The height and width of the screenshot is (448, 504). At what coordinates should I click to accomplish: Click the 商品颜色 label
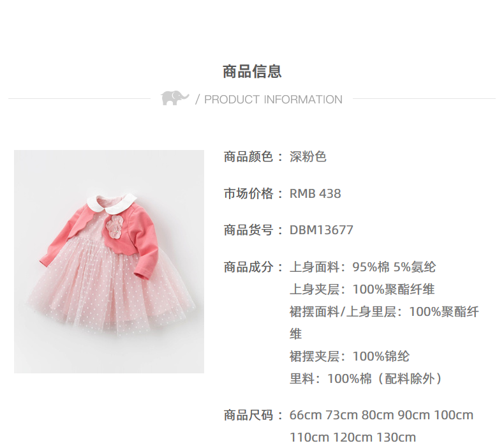coord(248,157)
